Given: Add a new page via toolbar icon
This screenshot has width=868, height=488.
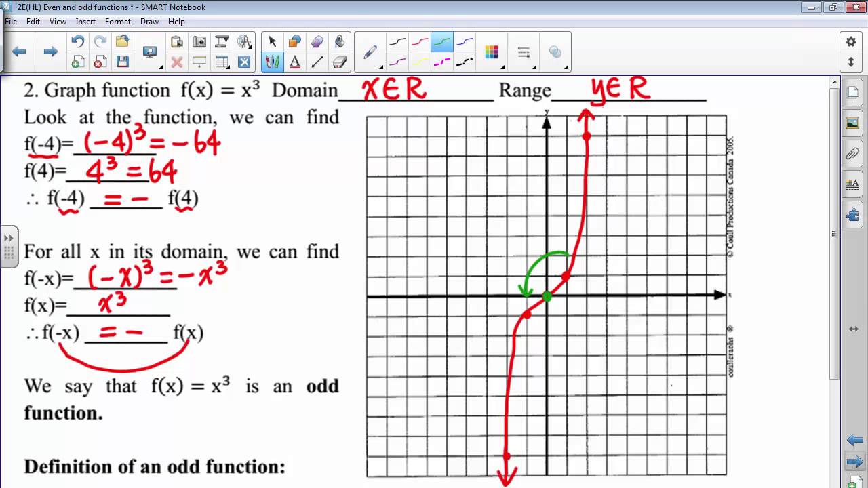Looking at the screenshot, I should click(x=77, y=62).
